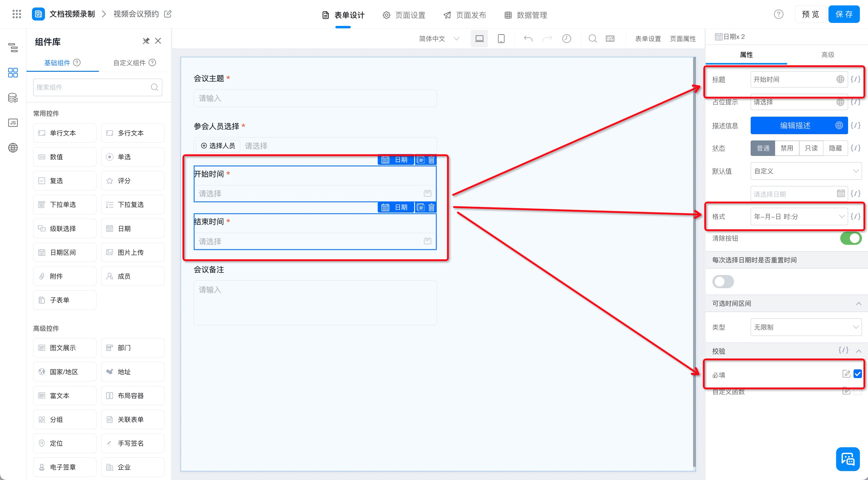Close the 组件库 panel
This screenshot has height=480, width=868.
(x=158, y=41)
